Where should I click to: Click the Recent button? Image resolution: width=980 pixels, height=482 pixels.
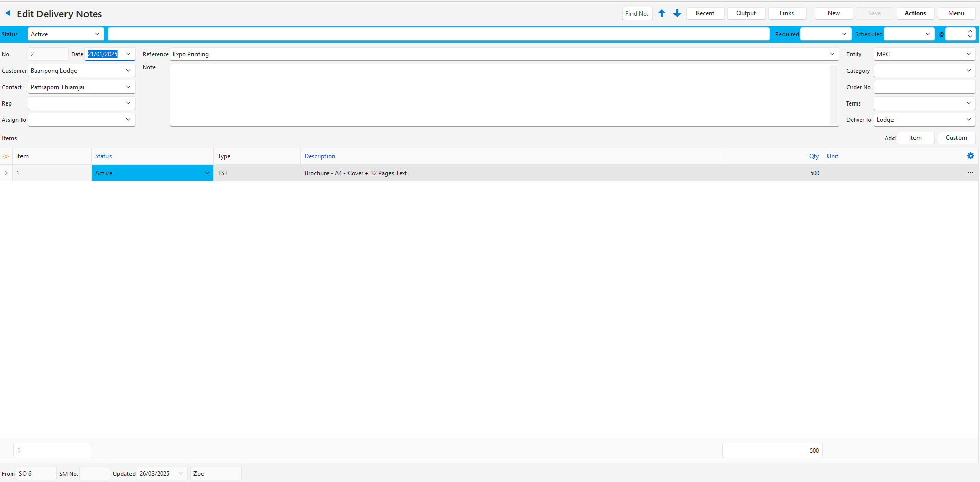(705, 13)
